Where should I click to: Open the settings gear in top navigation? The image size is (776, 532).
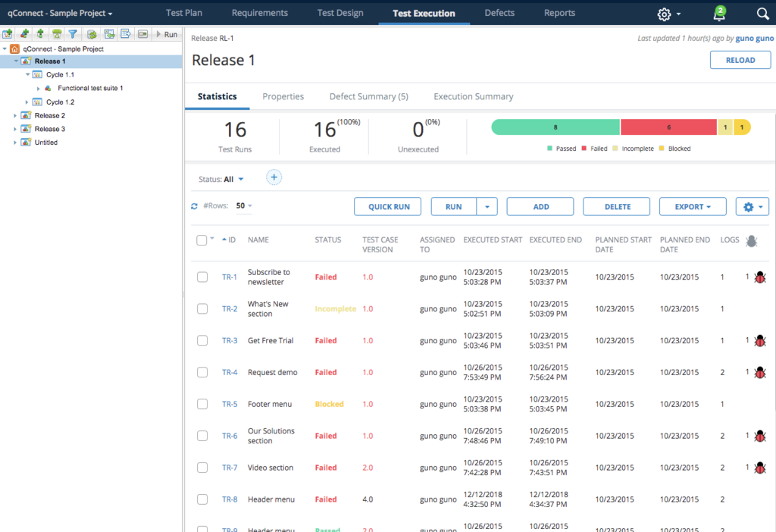(664, 14)
